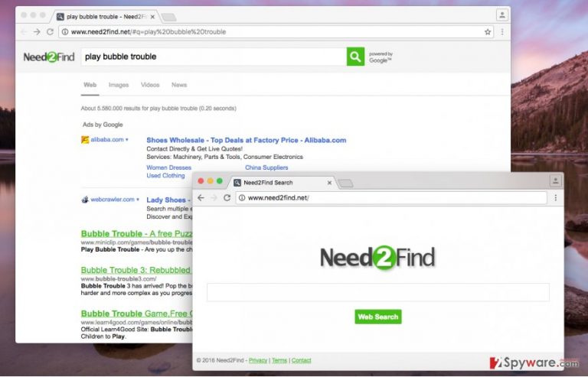Click webcrawler.com advertiser link
The width and height of the screenshot is (588, 377).
coord(113,200)
